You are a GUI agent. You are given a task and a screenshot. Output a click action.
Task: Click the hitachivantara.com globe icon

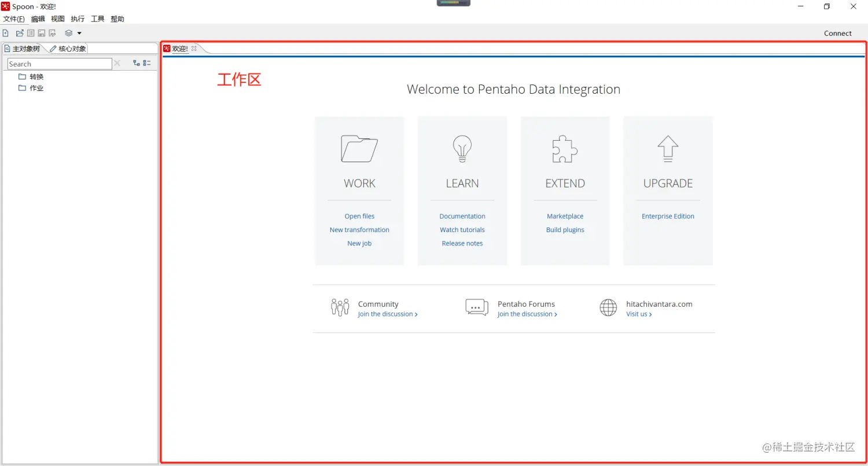tap(608, 307)
